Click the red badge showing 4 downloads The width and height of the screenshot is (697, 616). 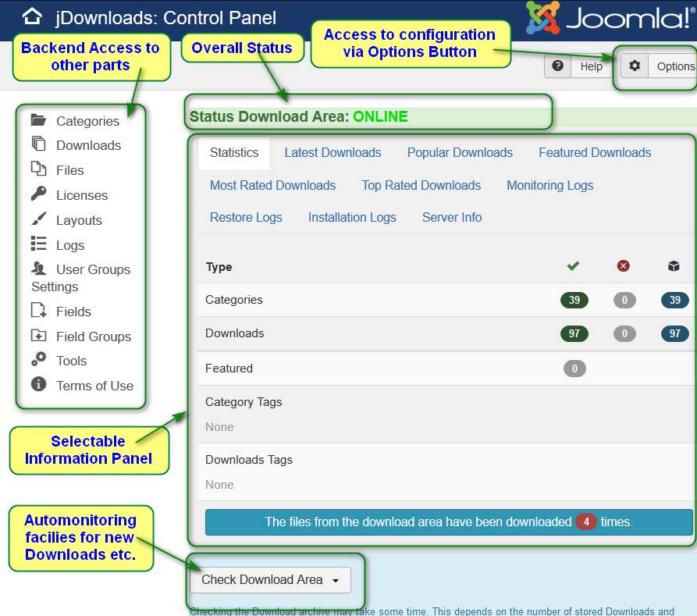click(586, 522)
